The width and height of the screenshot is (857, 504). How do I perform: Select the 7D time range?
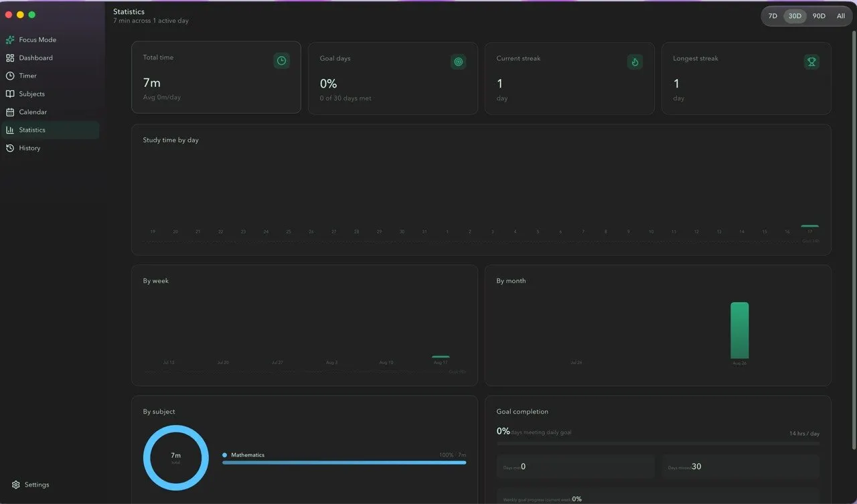click(x=773, y=16)
